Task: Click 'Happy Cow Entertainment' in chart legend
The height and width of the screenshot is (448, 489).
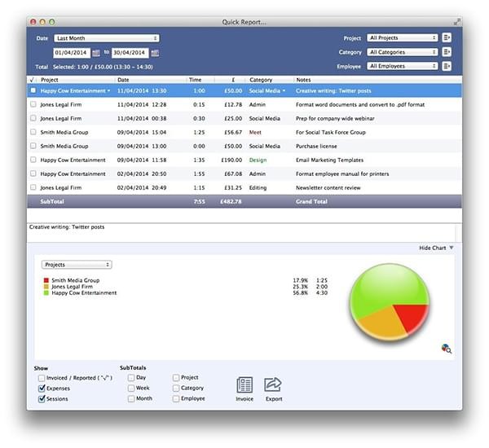Action: 84,292
